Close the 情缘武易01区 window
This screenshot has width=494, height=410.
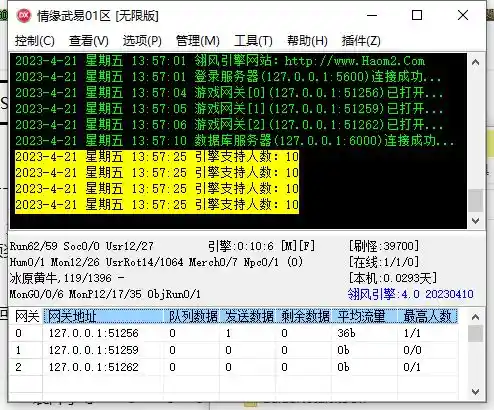463,15
